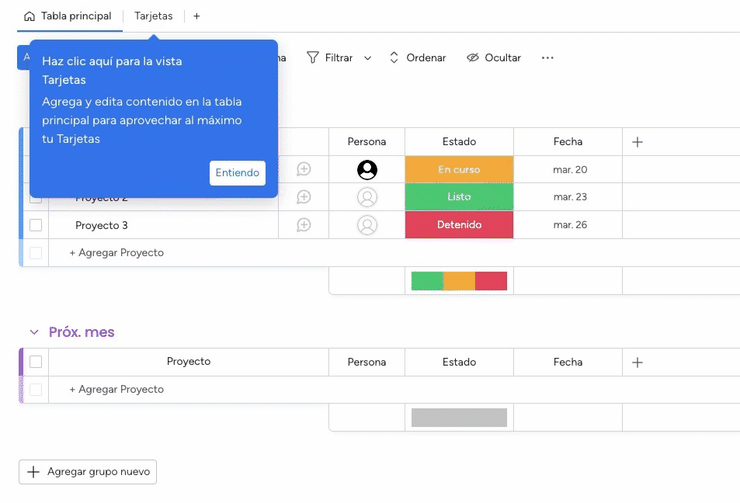
Task: Open conversation bubble for Proyecto 3
Action: pyautogui.click(x=304, y=225)
